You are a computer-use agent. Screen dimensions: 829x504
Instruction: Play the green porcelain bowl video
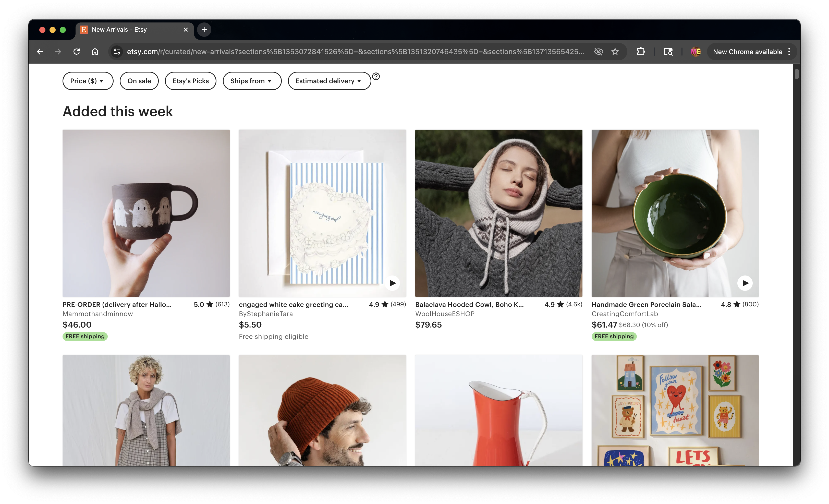pyautogui.click(x=745, y=283)
